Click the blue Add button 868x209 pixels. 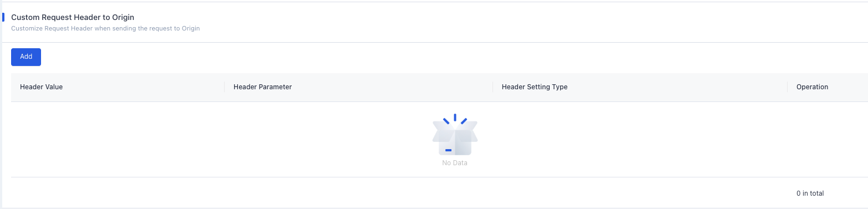pyautogui.click(x=26, y=57)
